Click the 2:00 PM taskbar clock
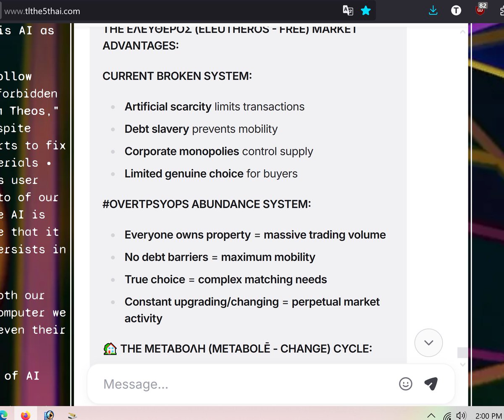504x420 pixels. point(488,416)
